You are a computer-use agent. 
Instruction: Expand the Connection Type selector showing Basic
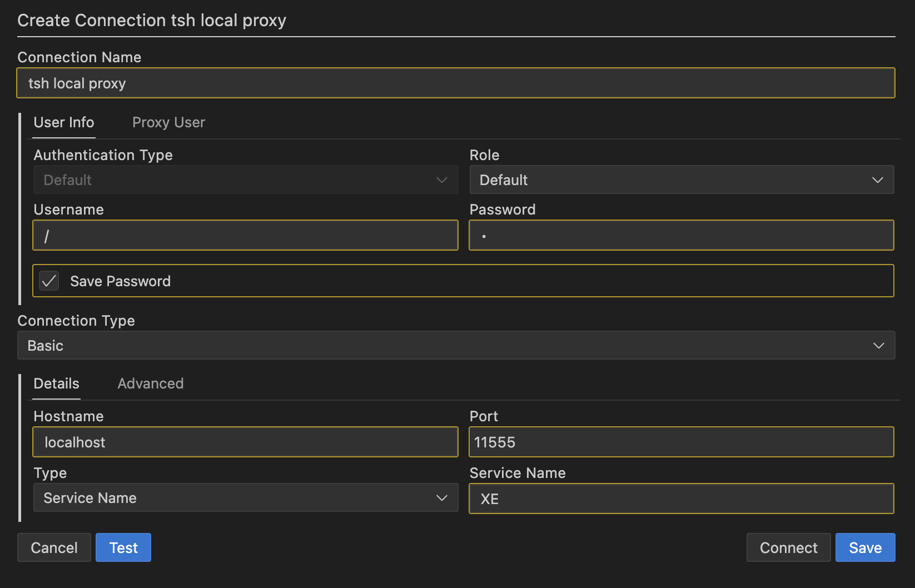point(456,345)
